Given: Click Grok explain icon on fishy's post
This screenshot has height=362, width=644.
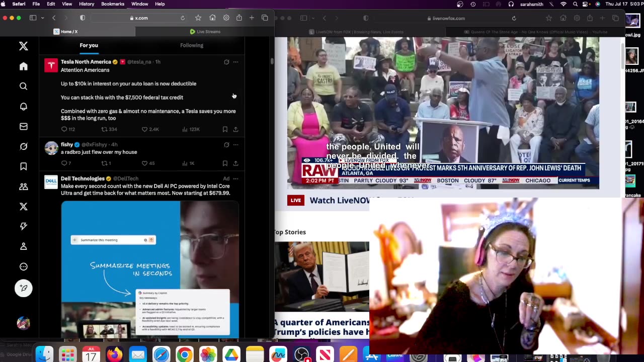Looking at the screenshot, I should 226,145.
